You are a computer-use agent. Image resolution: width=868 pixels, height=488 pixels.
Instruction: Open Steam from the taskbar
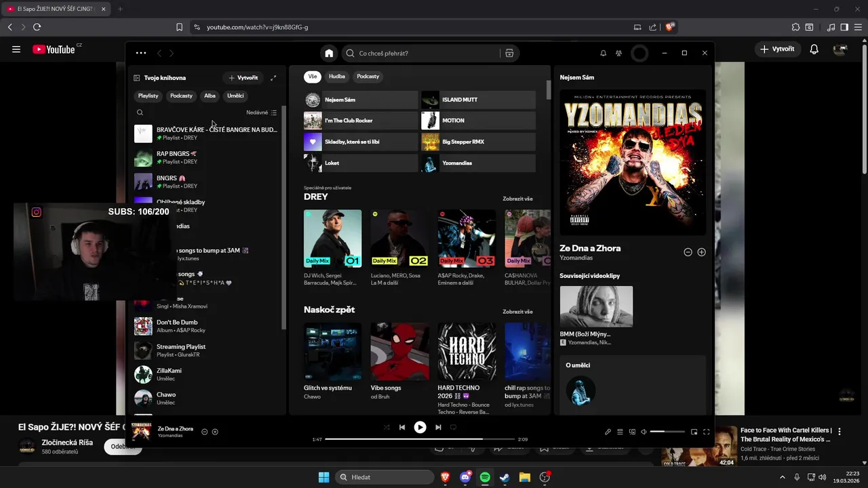[x=505, y=477]
